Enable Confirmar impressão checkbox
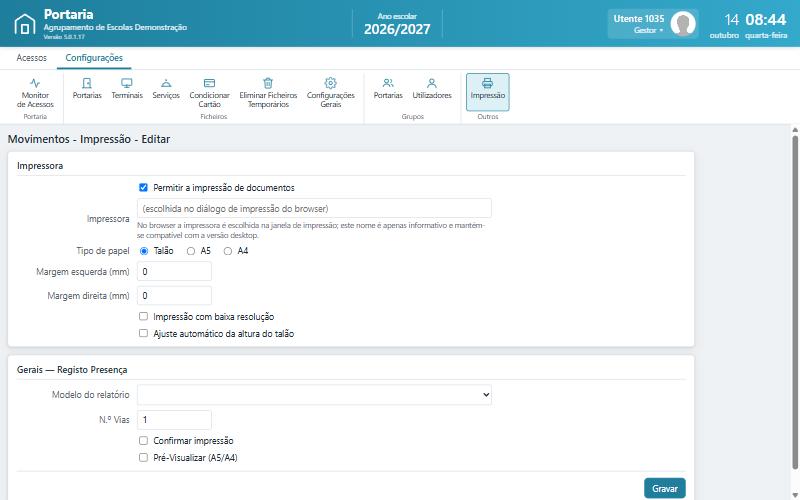The height and width of the screenshot is (500, 800). [x=143, y=440]
